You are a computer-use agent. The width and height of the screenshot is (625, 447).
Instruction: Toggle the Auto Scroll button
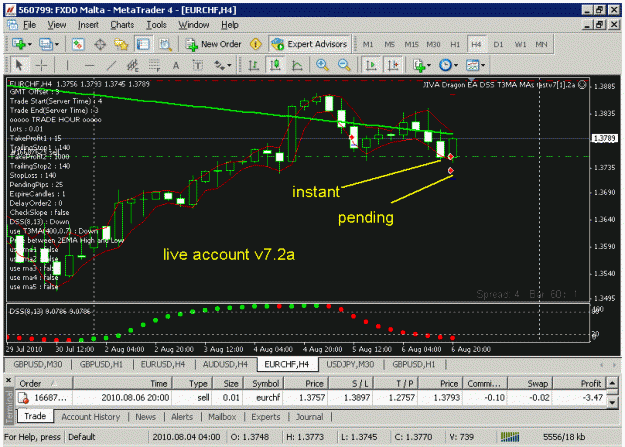click(x=371, y=65)
